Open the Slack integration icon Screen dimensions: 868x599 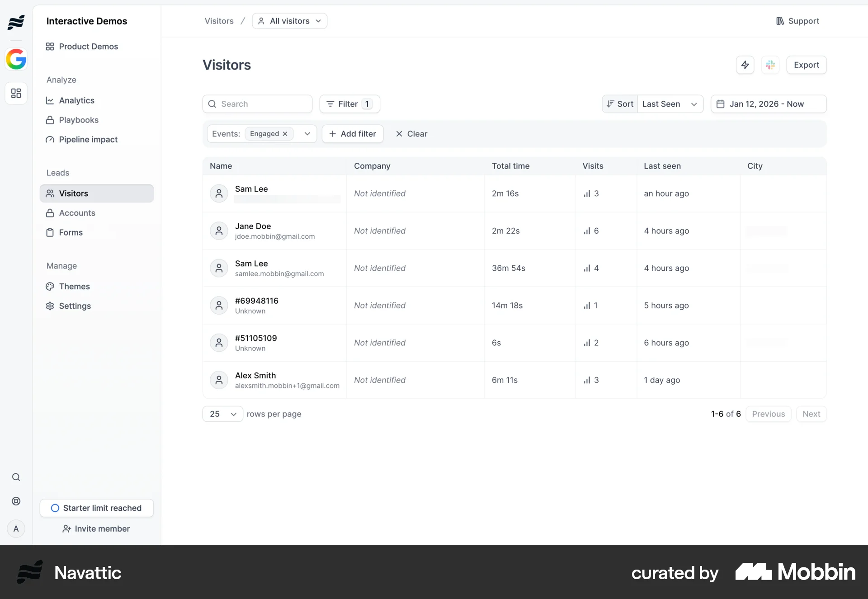point(770,65)
